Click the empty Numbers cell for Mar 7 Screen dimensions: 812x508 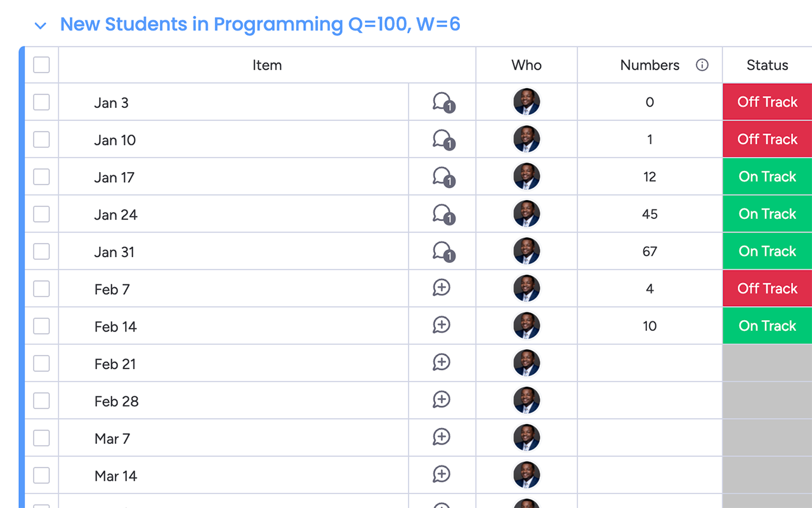click(650, 438)
